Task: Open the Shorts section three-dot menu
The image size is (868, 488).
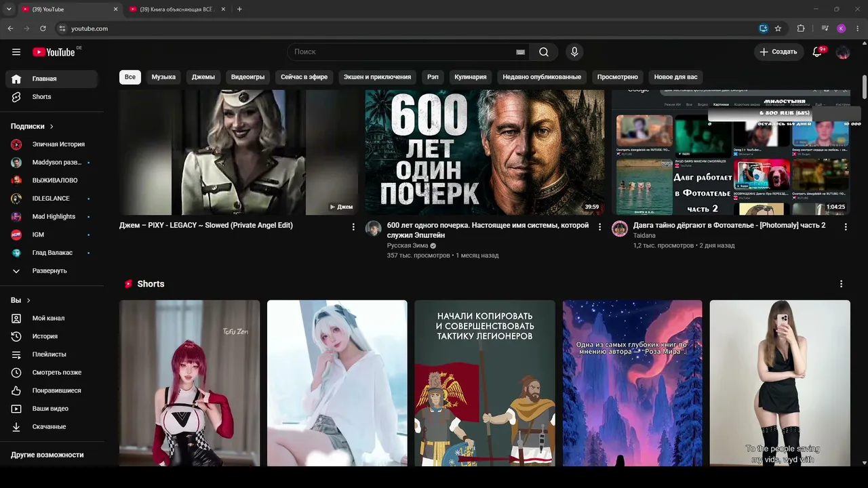Action: click(x=842, y=284)
